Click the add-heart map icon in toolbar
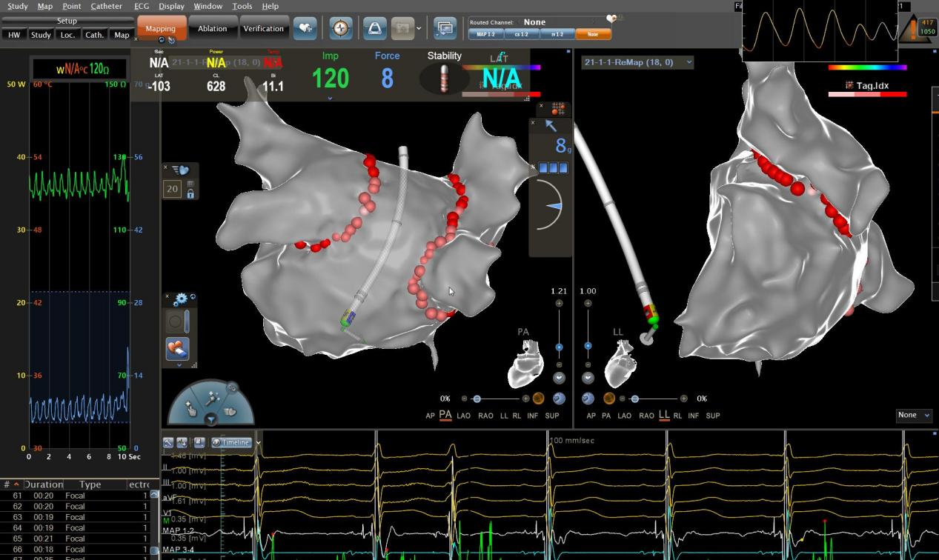939x560 pixels. 305,28
